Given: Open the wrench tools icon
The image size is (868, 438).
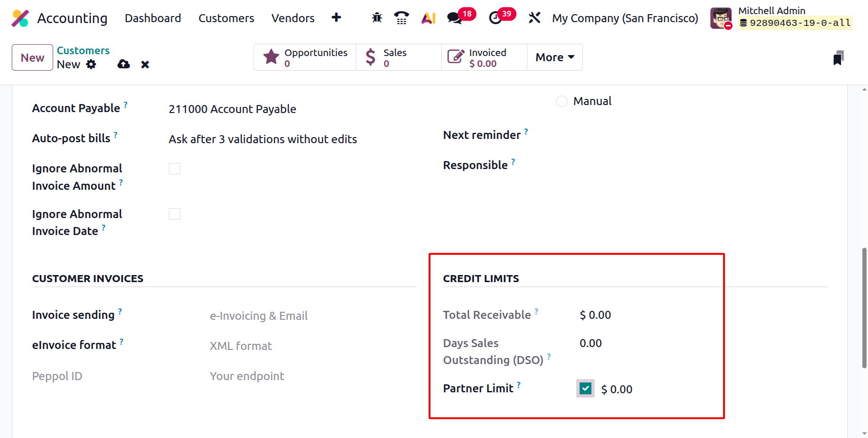Looking at the screenshot, I should point(534,18).
